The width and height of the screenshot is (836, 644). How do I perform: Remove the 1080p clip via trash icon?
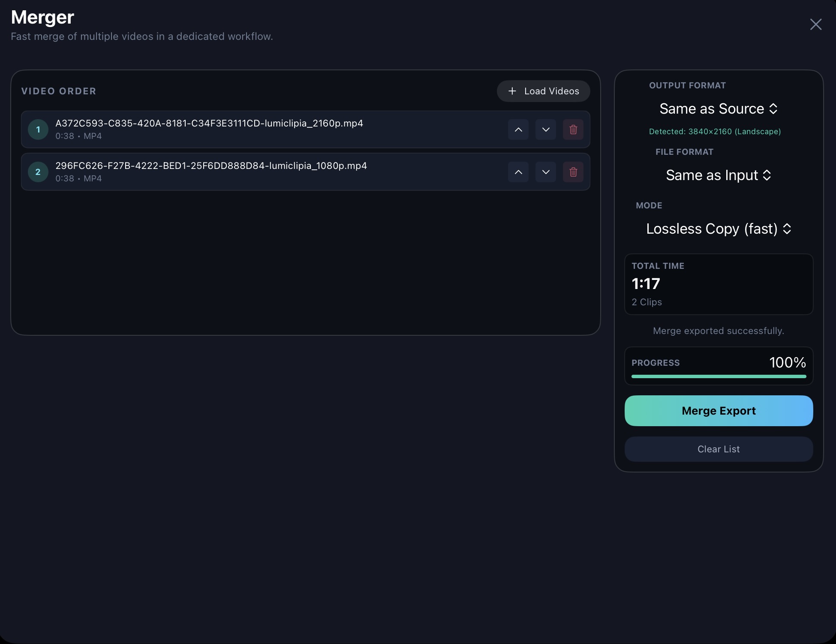pos(573,172)
